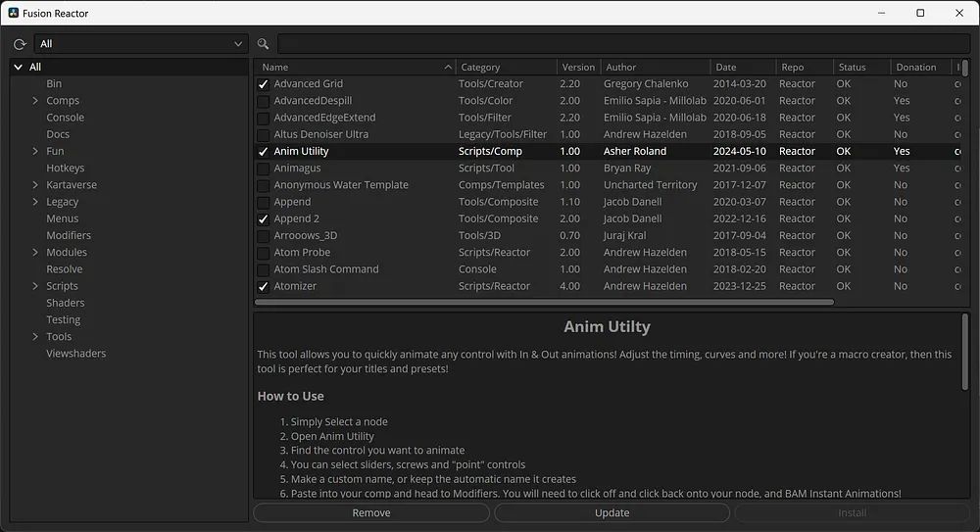Sort by the Author column header
This screenshot has height=532, width=980.
tap(655, 67)
